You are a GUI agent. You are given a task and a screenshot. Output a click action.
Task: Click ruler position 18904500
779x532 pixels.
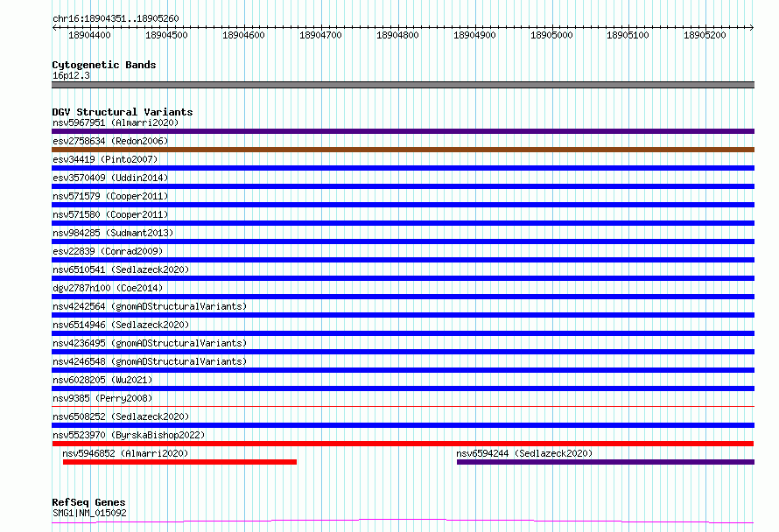pos(166,35)
